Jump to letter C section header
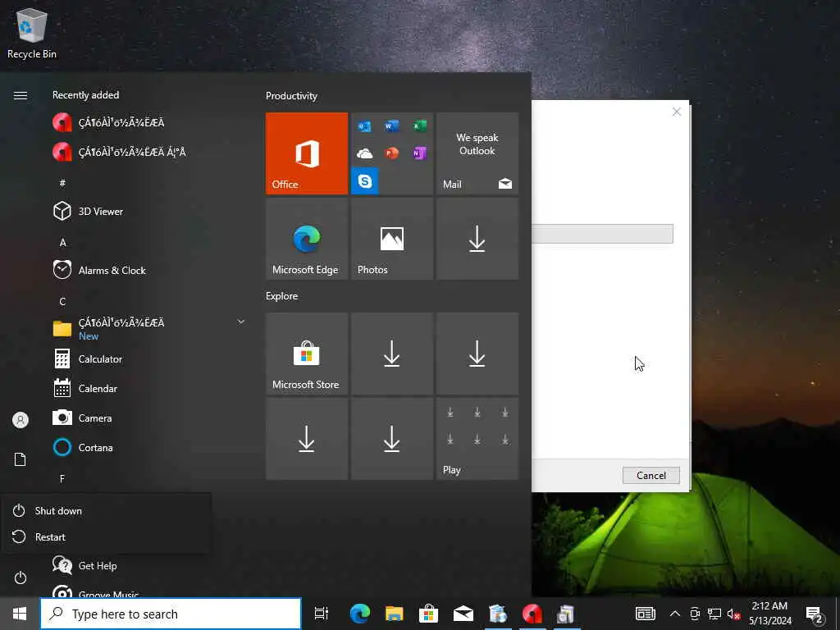Screen dimensions: 840x630 click(62, 302)
